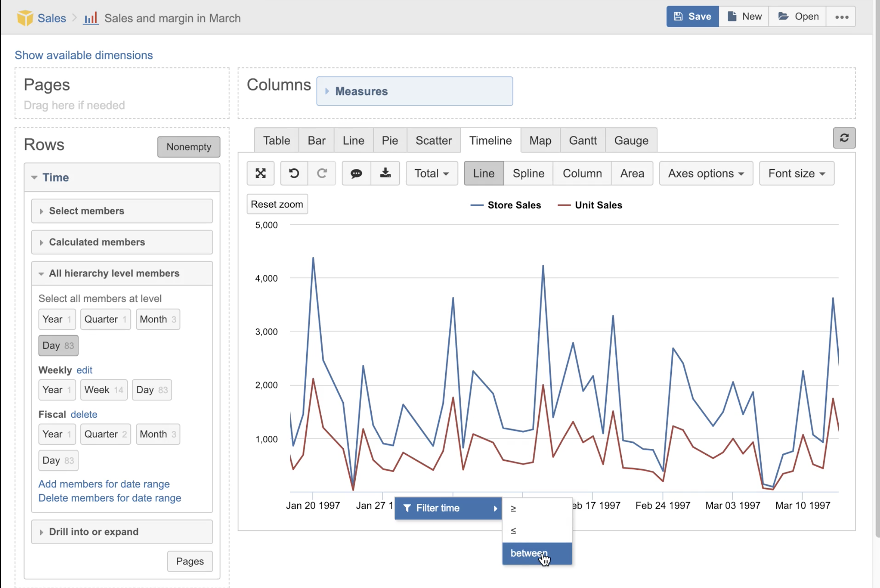Open the three-dots more options menu

pos(841,17)
